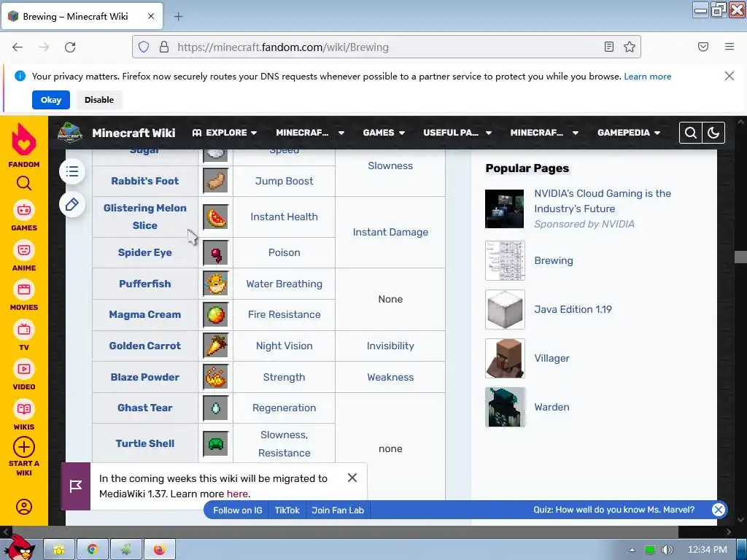The width and height of the screenshot is (747, 560).
Task: Open the Spider Eye link
Action: click(145, 252)
